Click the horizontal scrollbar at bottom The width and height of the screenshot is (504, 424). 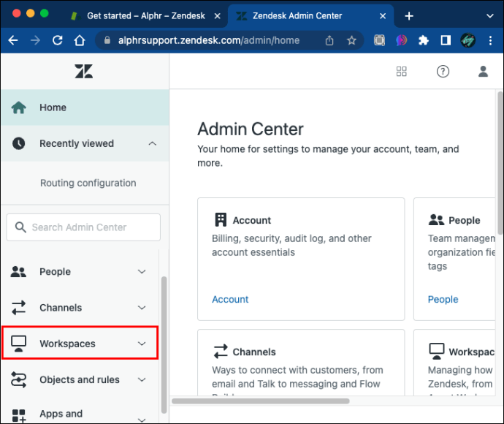[x=260, y=401]
